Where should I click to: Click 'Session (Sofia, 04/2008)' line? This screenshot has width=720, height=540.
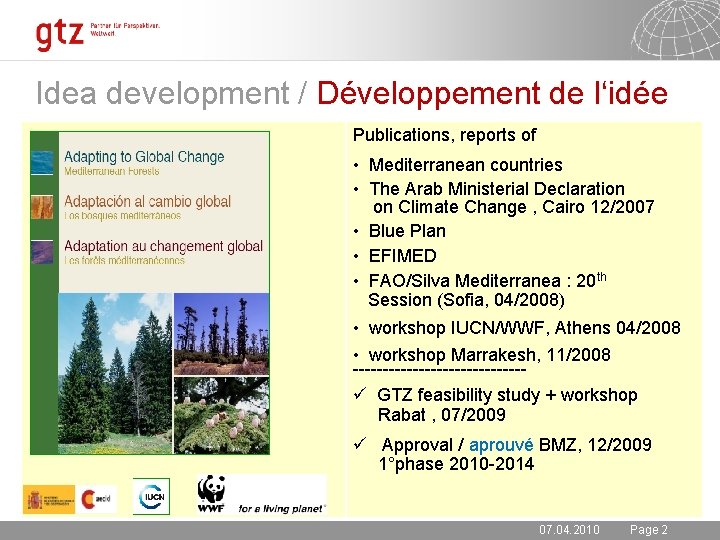pyautogui.click(x=466, y=300)
